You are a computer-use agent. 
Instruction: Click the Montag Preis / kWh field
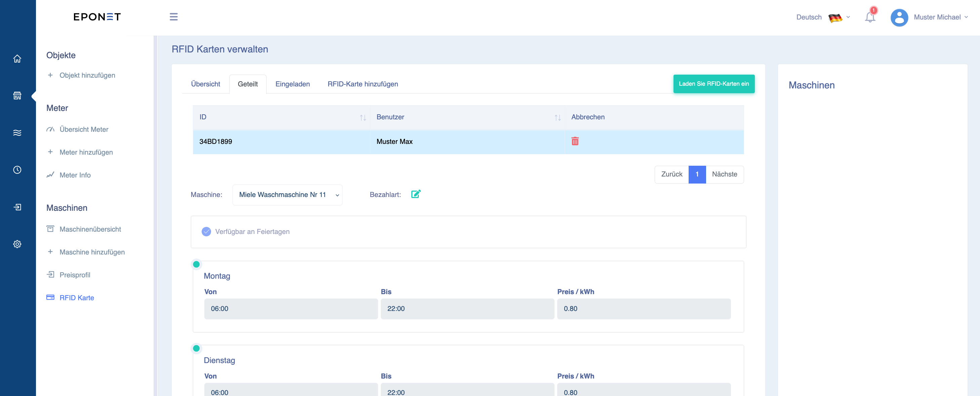tap(644, 309)
